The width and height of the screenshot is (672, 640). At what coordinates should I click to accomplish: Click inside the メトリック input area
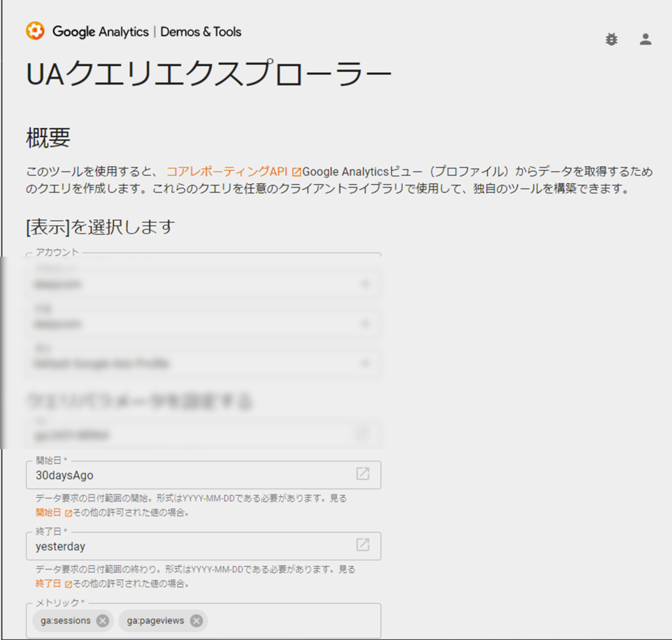(x=289, y=621)
